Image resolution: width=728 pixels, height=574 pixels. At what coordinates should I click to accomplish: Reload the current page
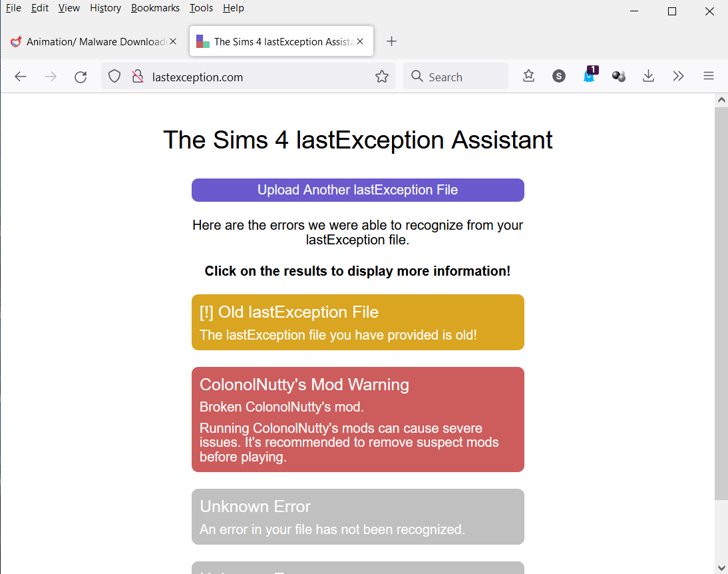pos(81,77)
